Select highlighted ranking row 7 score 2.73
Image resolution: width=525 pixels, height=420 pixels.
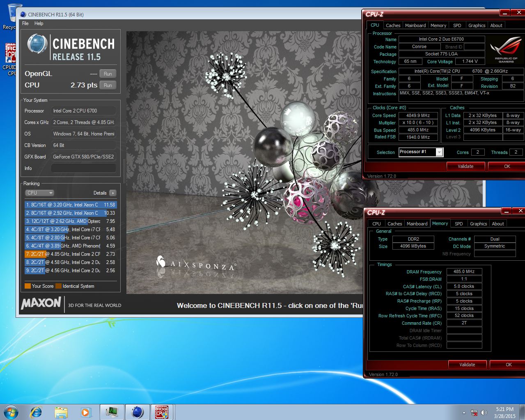tap(71, 254)
